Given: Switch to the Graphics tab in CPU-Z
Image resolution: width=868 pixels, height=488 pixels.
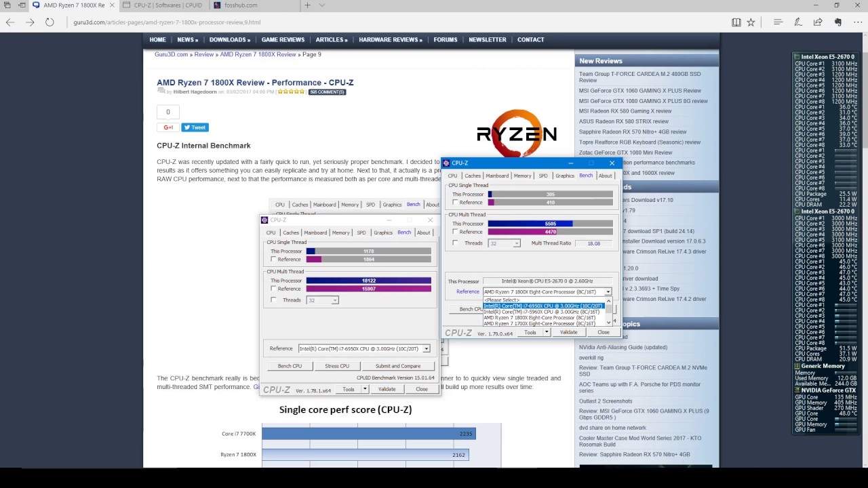Looking at the screenshot, I should pos(565,176).
